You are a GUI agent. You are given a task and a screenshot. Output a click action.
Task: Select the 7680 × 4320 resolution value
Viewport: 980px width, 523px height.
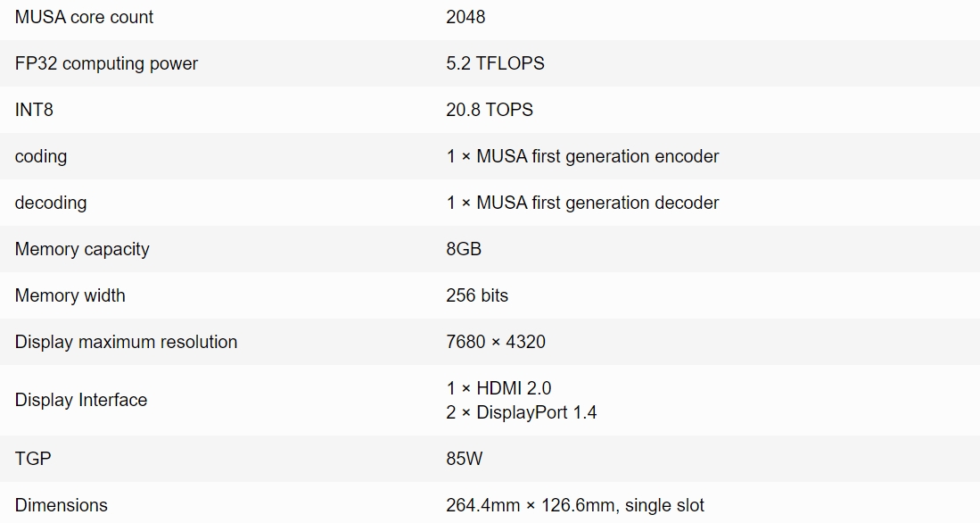496,342
